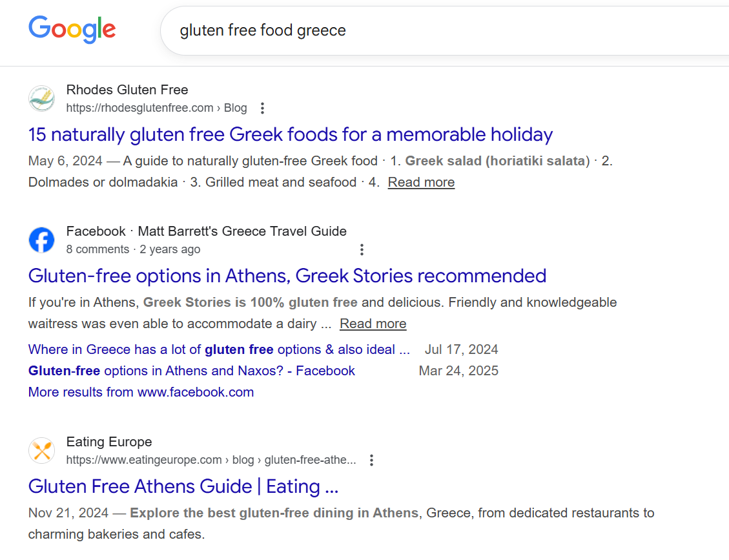The width and height of the screenshot is (729, 560).
Task: Click the Eating Europe crossed-utensils favicon
Action: pos(41,450)
